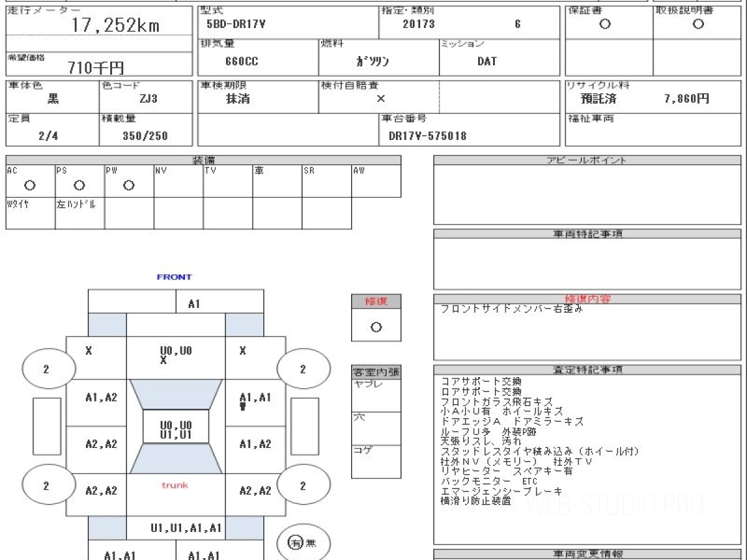Select the AW equipment cell
747x560 pixels.
pos(376,181)
